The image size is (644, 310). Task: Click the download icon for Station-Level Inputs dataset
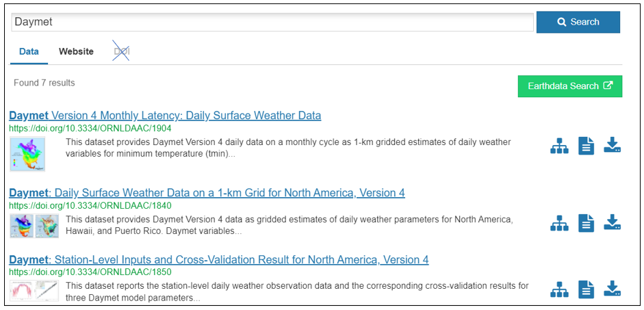[613, 289]
